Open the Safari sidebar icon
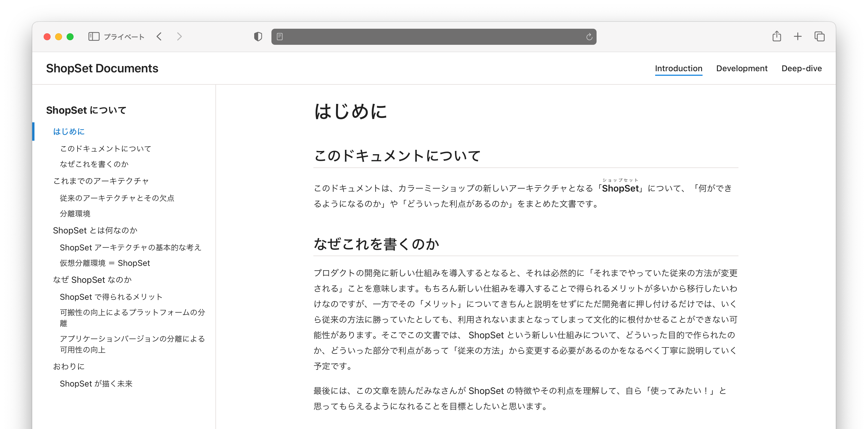The height and width of the screenshot is (429, 868). coord(94,36)
